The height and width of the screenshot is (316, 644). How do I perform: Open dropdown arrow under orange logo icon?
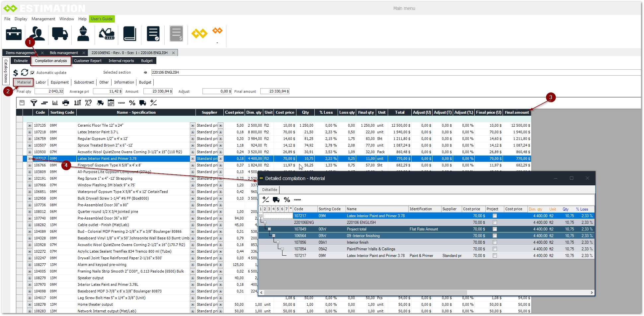coord(217,43)
